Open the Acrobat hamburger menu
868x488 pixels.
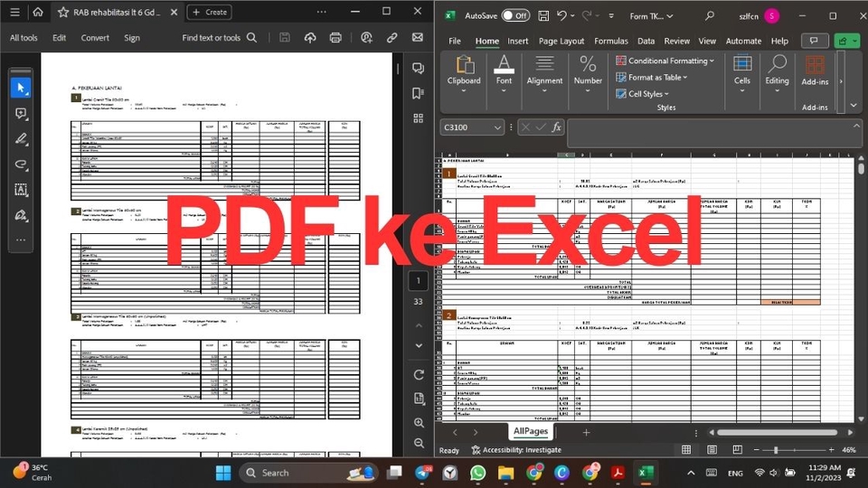tap(15, 12)
